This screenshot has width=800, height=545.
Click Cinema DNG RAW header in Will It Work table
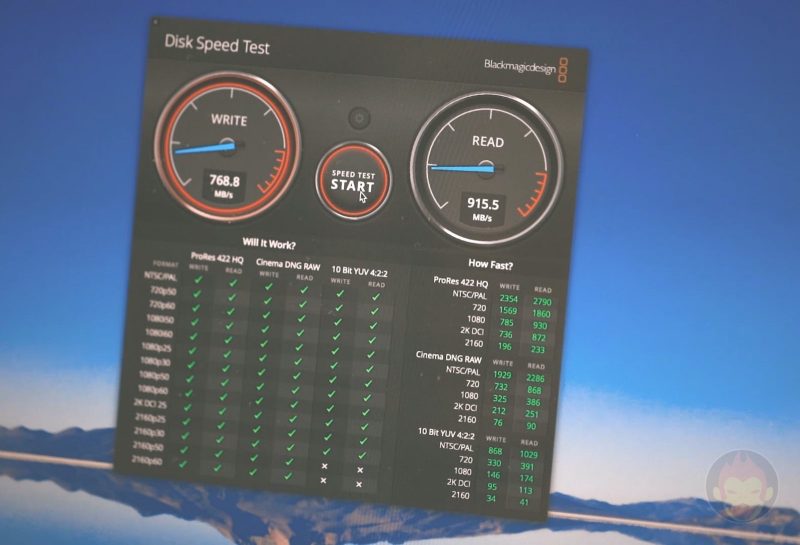[288, 264]
